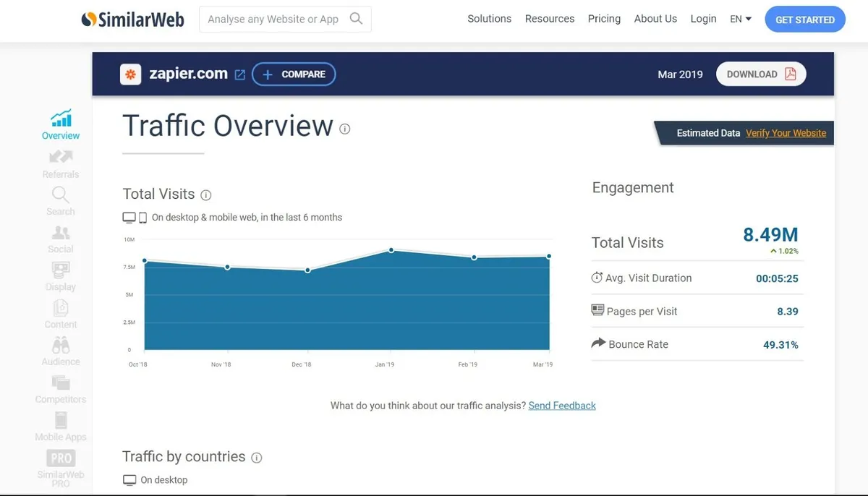868x496 pixels.
Task: Click the COMPARE button
Action: (x=294, y=74)
